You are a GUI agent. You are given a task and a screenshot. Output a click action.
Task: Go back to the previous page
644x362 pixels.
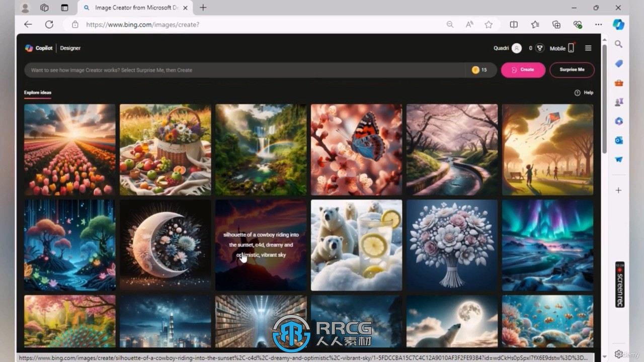pyautogui.click(x=28, y=24)
